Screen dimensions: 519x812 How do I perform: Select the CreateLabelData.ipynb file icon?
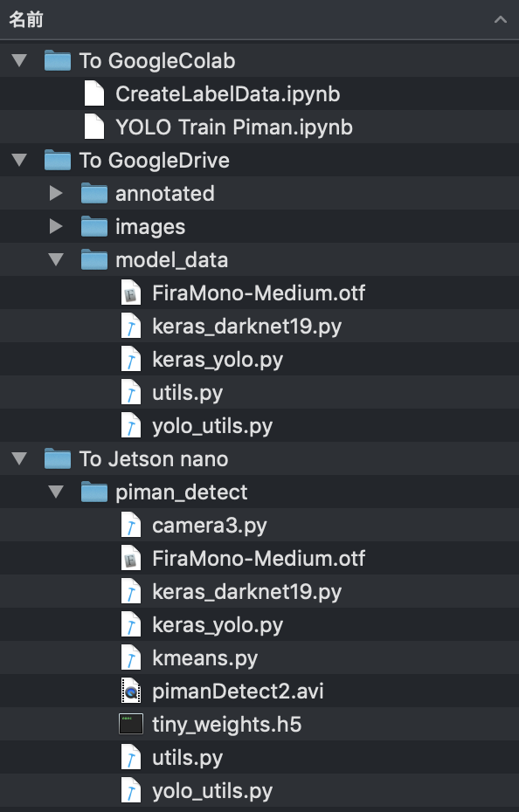click(94, 93)
